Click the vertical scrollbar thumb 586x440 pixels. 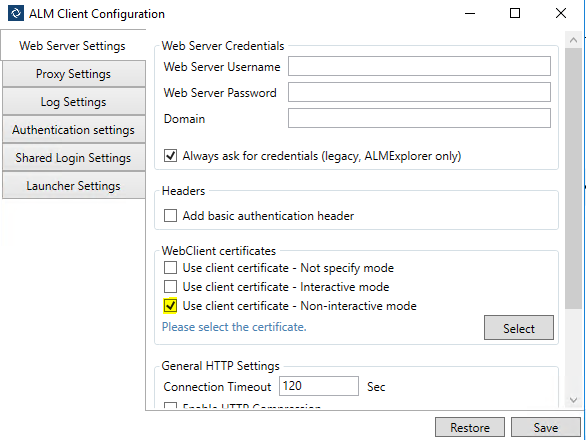click(574, 178)
